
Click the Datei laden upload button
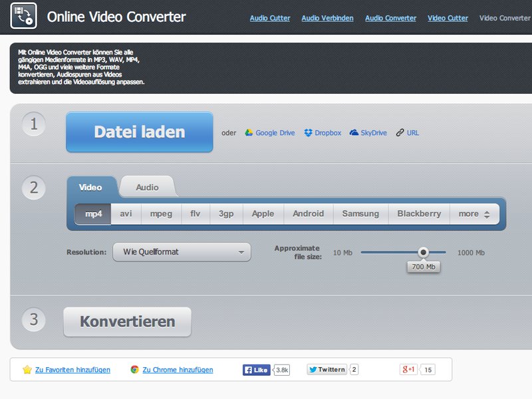(x=140, y=132)
